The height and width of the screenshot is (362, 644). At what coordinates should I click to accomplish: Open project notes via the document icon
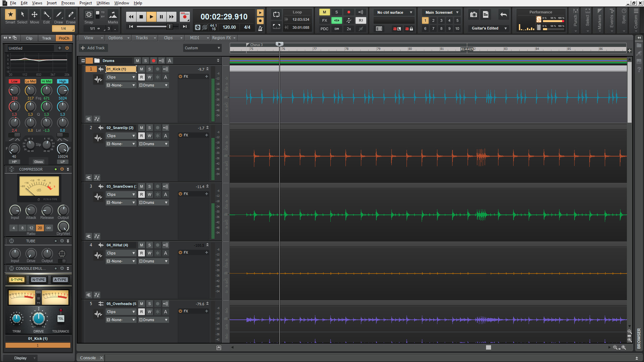486,14
